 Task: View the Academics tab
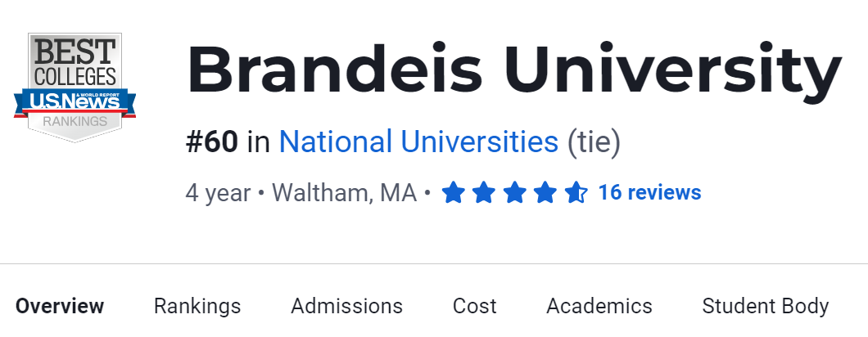599,306
